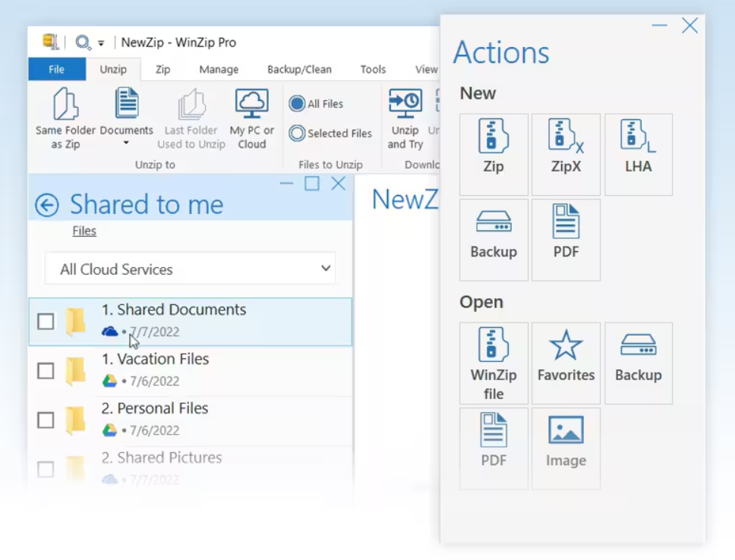Choose the Selected Files radio option
The height and width of the screenshot is (560, 735).
[x=297, y=134]
